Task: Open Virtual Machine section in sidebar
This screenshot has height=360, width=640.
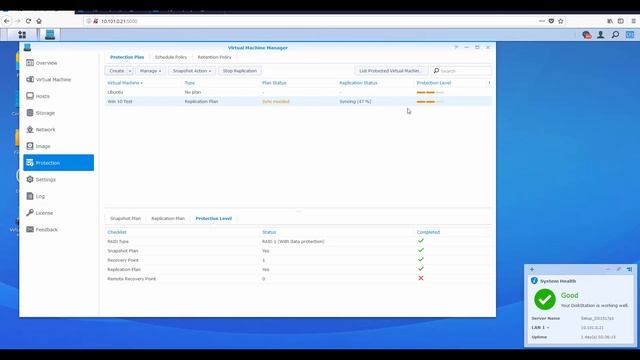Action: click(x=58, y=80)
